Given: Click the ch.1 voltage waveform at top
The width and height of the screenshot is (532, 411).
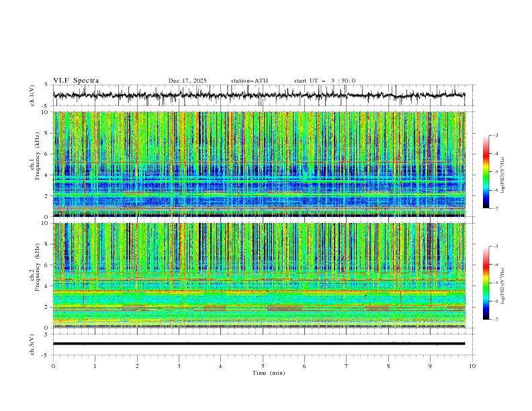Looking at the screenshot, I should [x=262, y=95].
